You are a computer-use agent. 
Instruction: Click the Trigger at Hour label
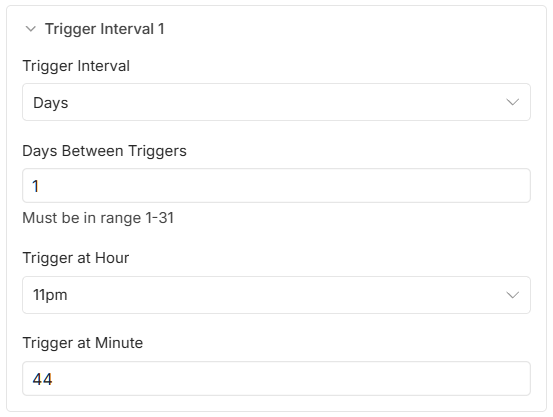[76, 258]
